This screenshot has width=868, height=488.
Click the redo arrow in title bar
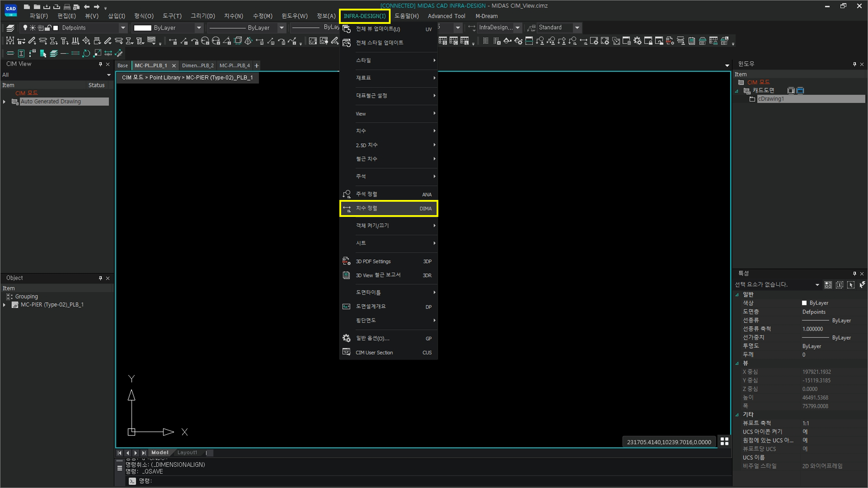[x=96, y=7]
